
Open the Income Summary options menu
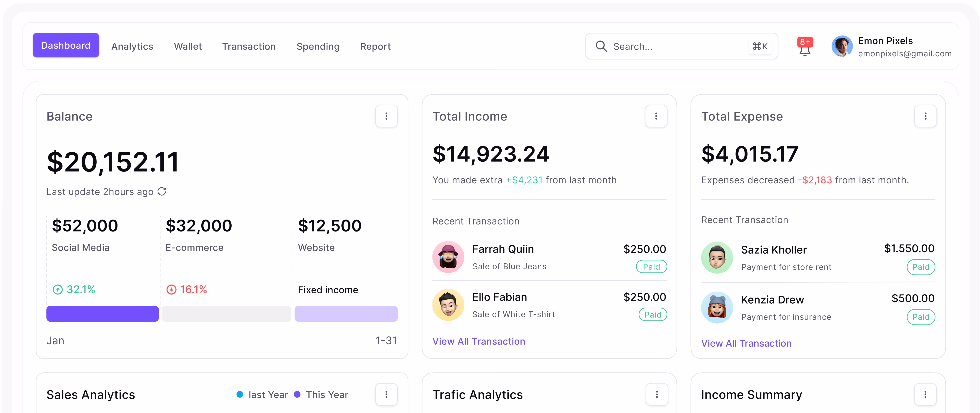pyautogui.click(x=926, y=394)
